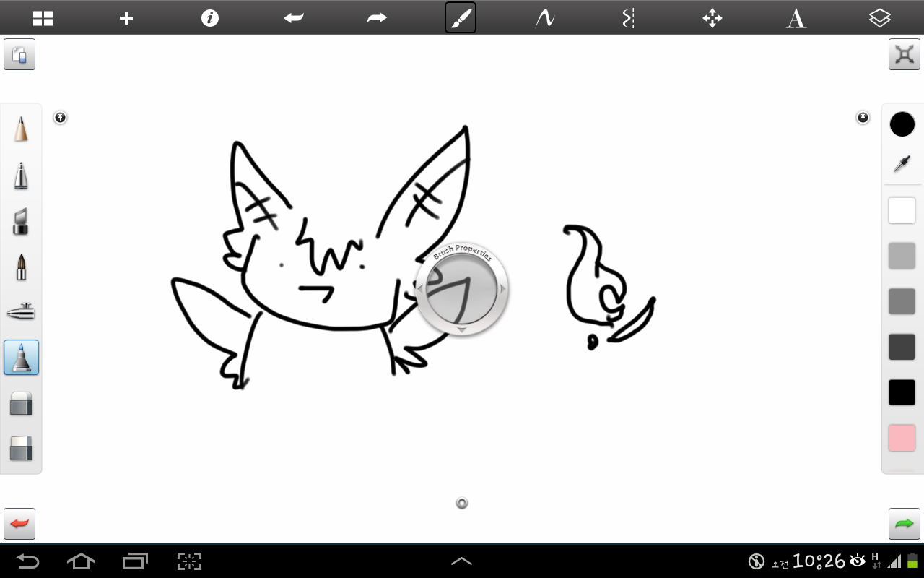Viewport: 924px width, 578px height.
Task: Open the symmetry tool
Action: pyautogui.click(x=628, y=18)
